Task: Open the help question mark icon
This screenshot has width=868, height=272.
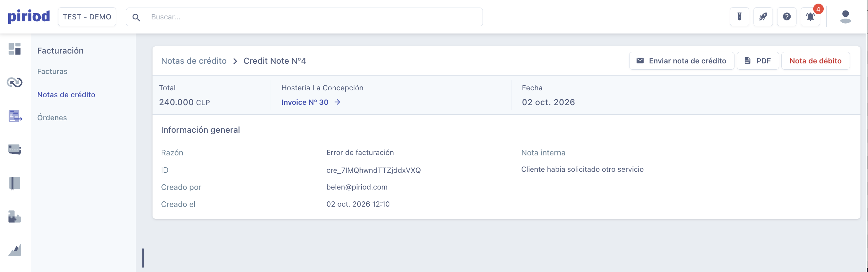Action: click(786, 17)
